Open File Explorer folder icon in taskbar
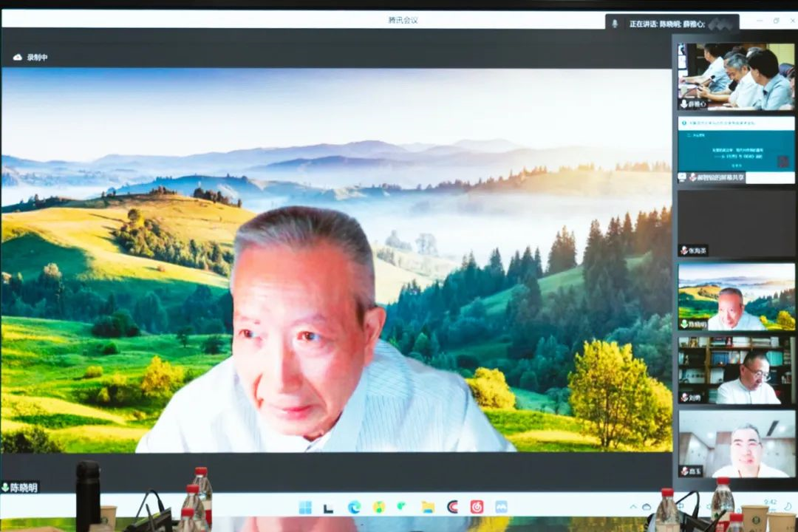Viewport: 798px width, 532px height. tap(428, 507)
